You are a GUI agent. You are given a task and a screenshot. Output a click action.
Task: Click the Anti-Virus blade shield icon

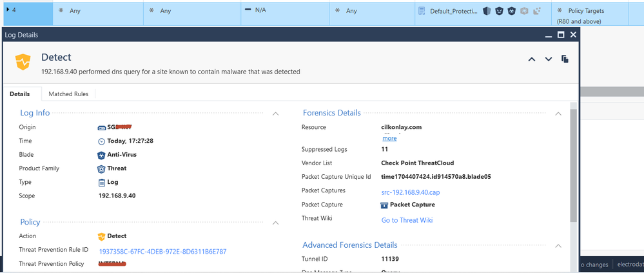coord(101,155)
